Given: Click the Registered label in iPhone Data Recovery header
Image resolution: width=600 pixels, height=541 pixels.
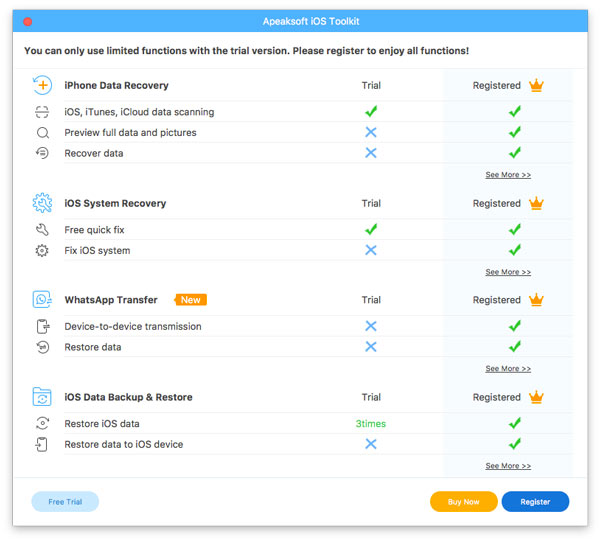Looking at the screenshot, I should [x=497, y=85].
